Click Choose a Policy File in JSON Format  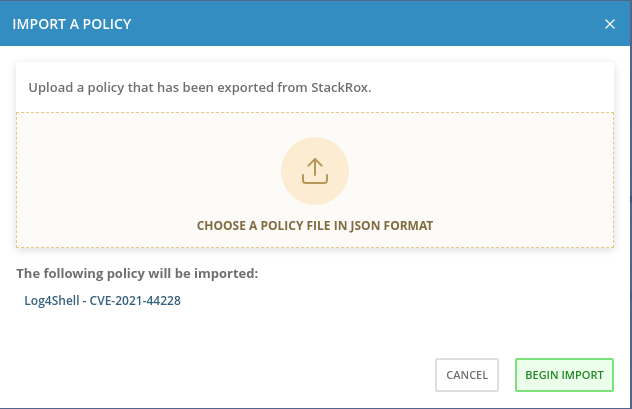[x=315, y=226]
